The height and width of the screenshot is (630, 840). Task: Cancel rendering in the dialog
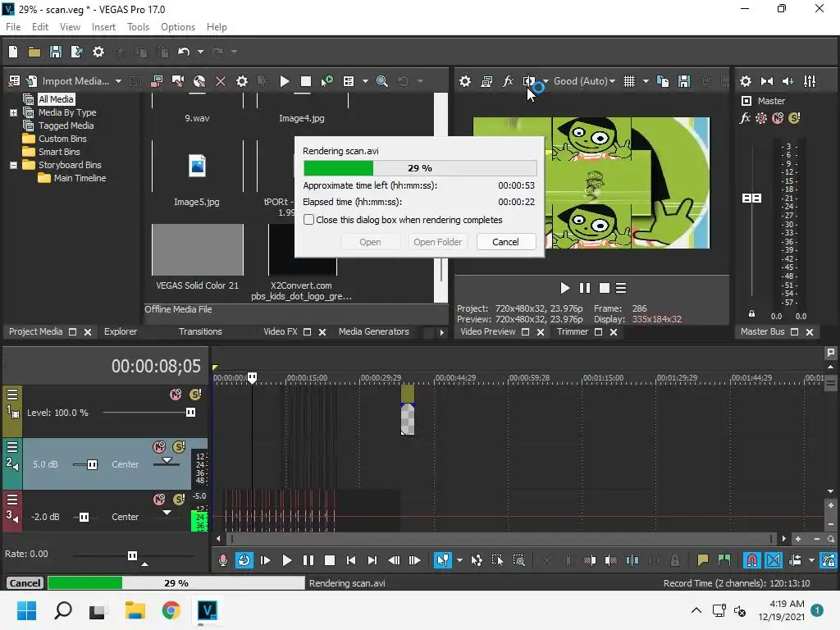coord(505,242)
